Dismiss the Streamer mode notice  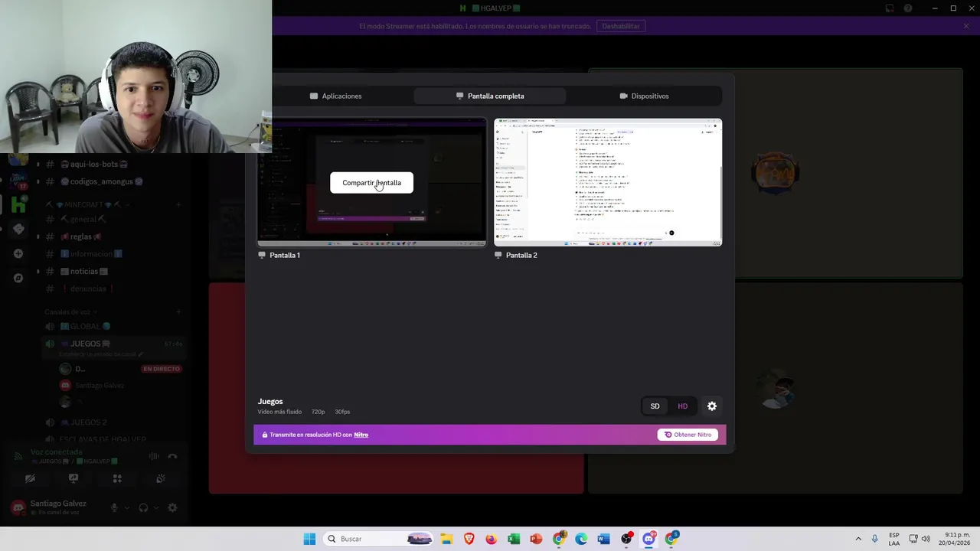966,26
